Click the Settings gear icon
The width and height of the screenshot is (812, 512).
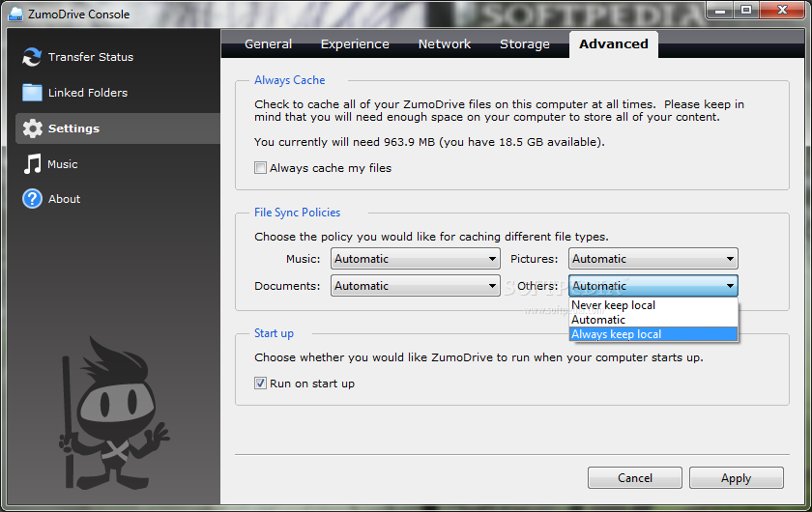[32, 128]
